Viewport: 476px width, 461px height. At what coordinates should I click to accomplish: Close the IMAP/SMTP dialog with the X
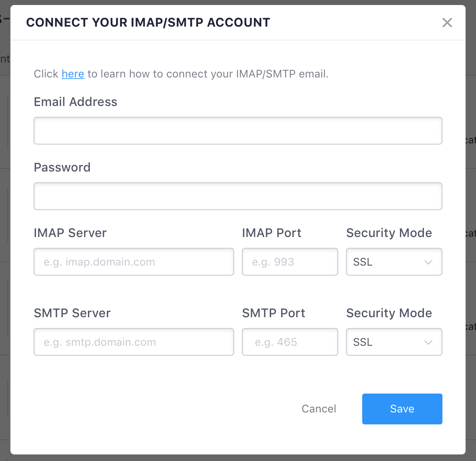447,23
